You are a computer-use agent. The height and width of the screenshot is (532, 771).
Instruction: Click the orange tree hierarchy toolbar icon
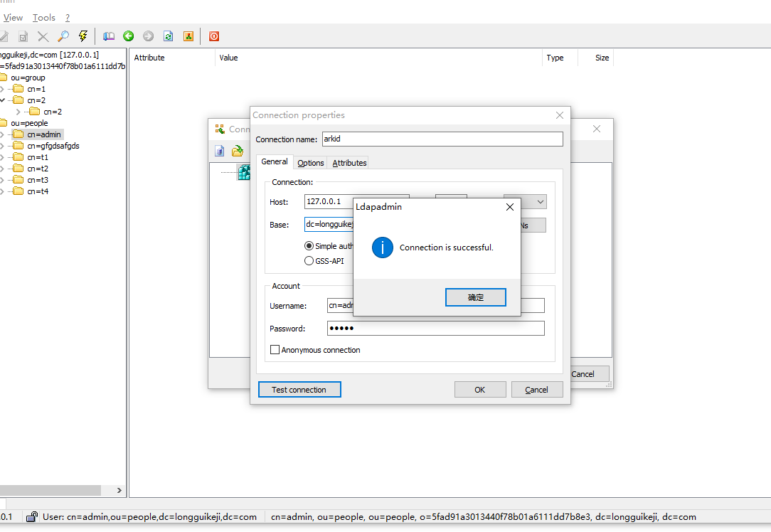(188, 36)
